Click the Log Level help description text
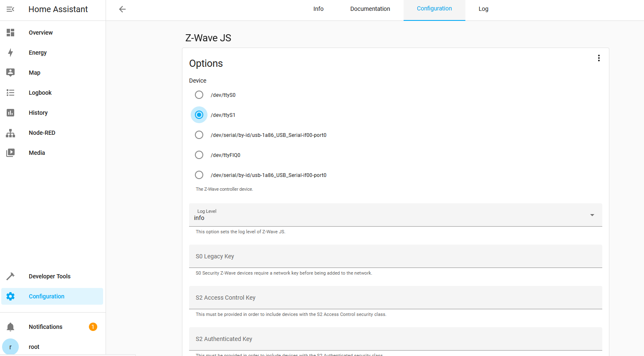 coord(240,232)
